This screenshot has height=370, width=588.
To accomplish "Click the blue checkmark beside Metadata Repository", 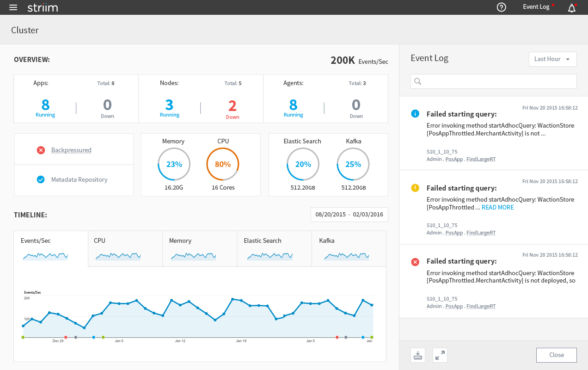I will click(41, 179).
